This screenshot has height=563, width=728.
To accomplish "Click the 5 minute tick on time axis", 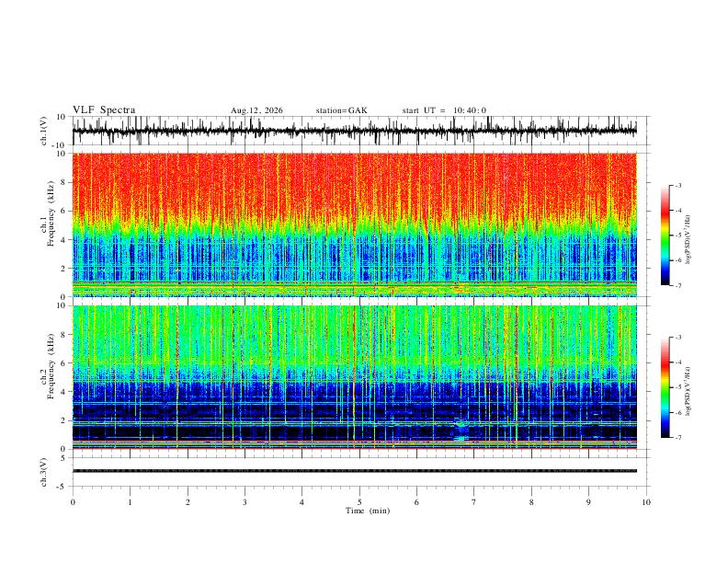I will pyautogui.click(x=359, y=502).
